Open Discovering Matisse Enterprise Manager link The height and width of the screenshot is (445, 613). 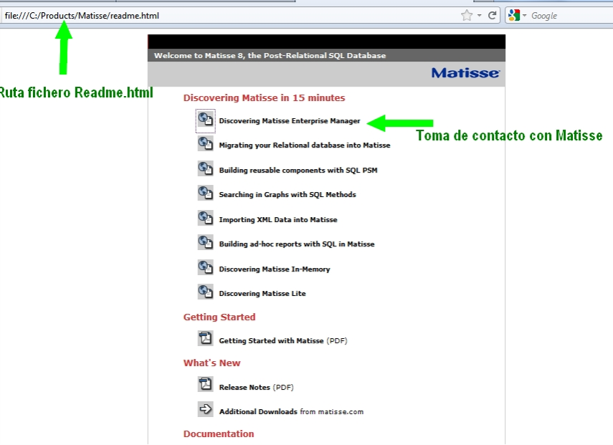289,121
